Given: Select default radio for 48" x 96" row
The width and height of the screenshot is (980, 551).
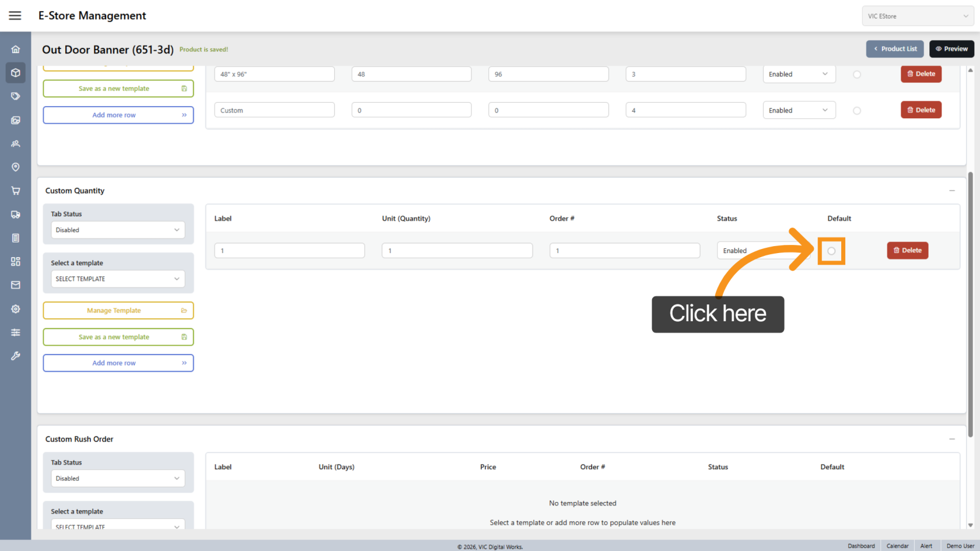Looking at the screenshot, I should [856, 75].
